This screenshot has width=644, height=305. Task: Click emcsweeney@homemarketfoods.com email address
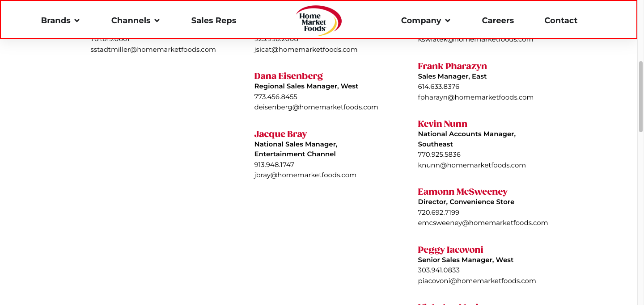[483, 223]
